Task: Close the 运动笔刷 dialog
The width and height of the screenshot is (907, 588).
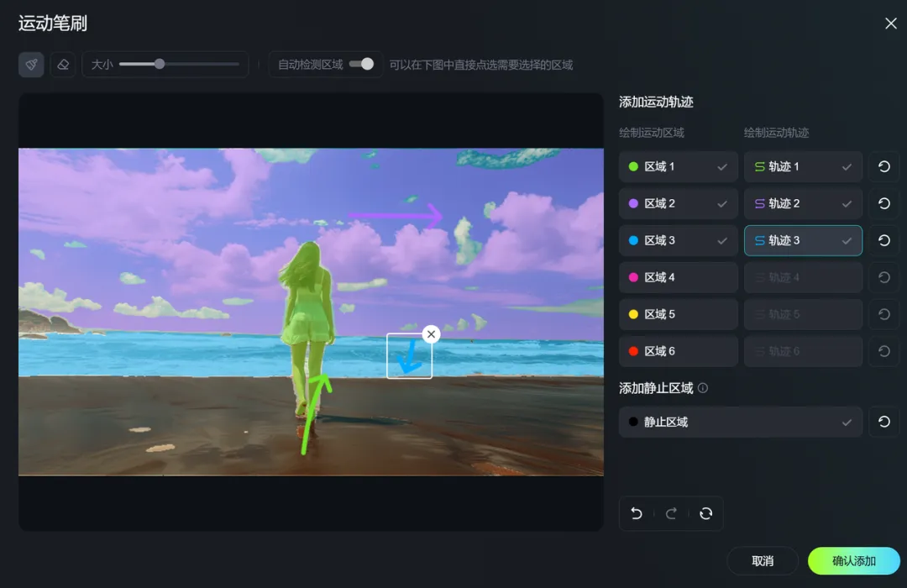Action: coord(891,24)
